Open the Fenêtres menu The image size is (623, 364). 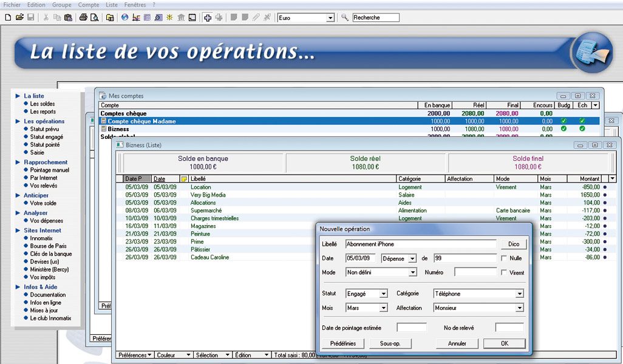click(135, 5)
